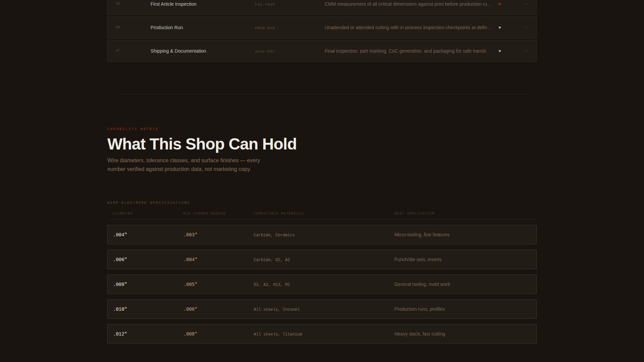
Task: Toggle the .008" diameter specification row
Action: coord(322,284)
